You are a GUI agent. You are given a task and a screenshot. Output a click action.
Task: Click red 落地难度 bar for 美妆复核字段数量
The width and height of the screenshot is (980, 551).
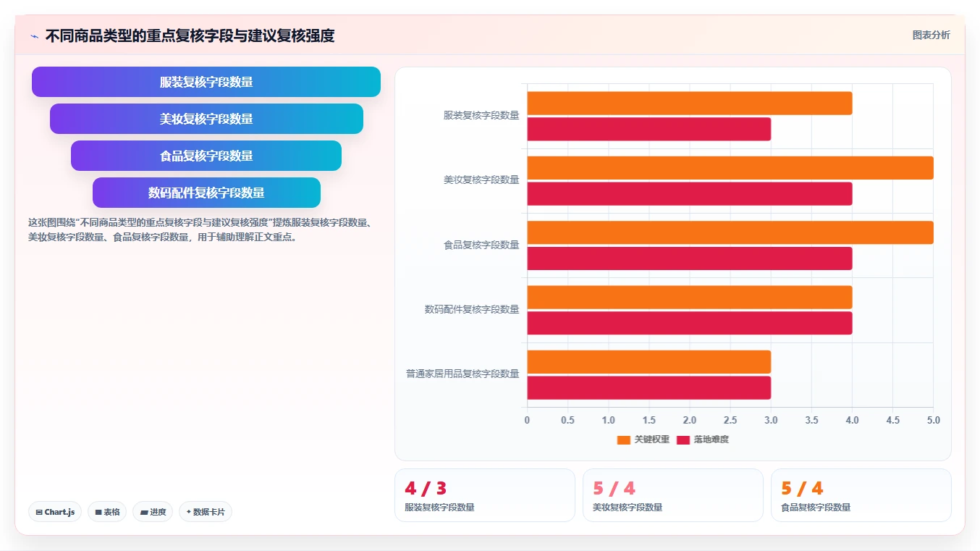pos(689,193)
